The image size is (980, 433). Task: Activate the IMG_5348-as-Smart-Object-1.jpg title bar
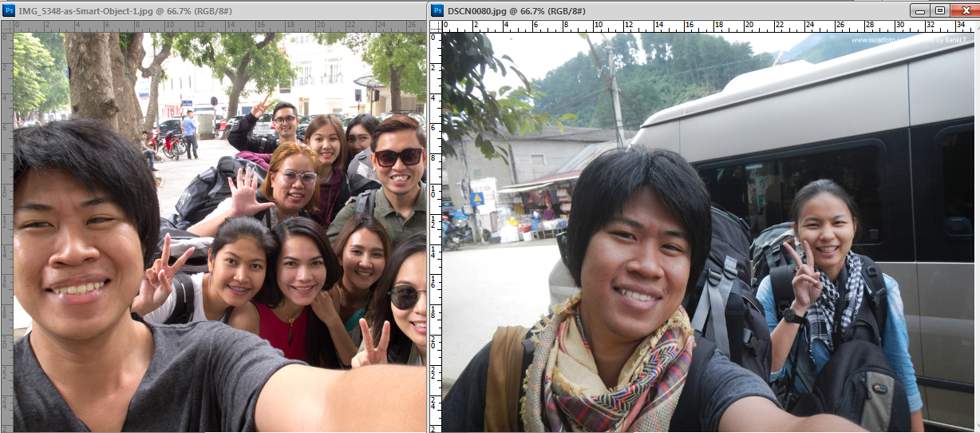(214, 10)
